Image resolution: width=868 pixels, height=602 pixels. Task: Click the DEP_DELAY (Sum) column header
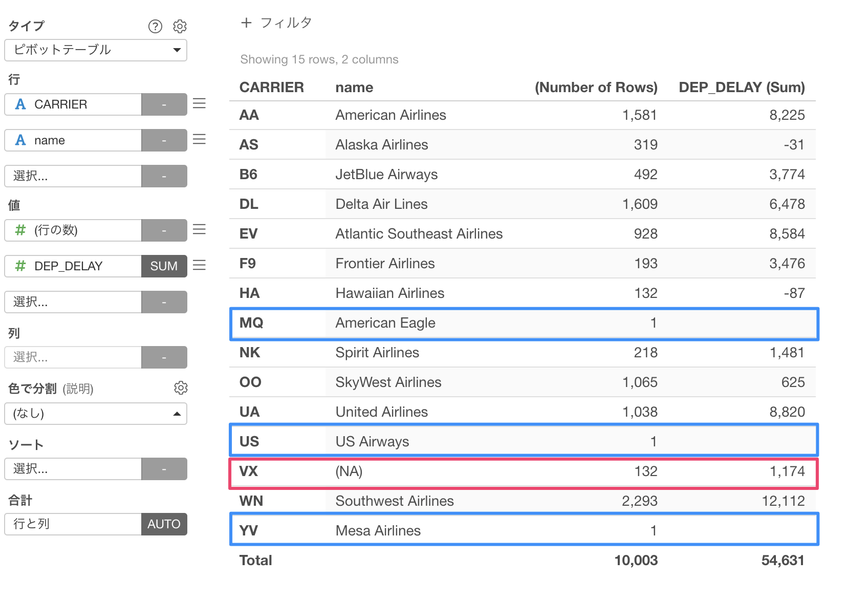pyautogui.click(x=742, y=87)
